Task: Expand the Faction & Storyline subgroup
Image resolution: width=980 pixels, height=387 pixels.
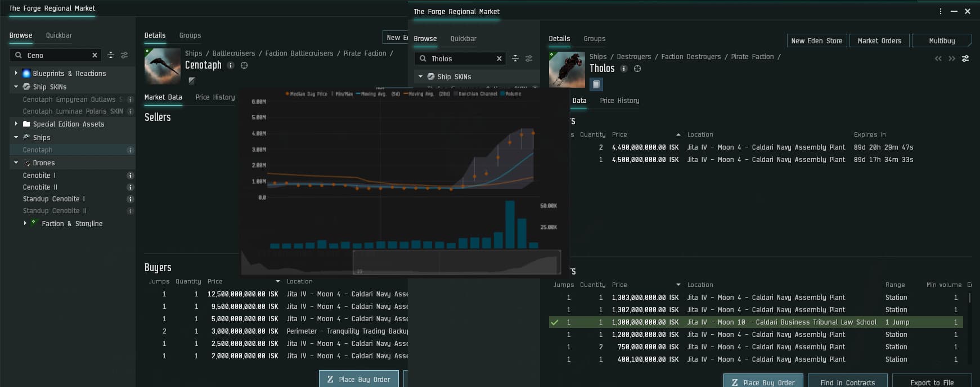Action: click(25, 223)
